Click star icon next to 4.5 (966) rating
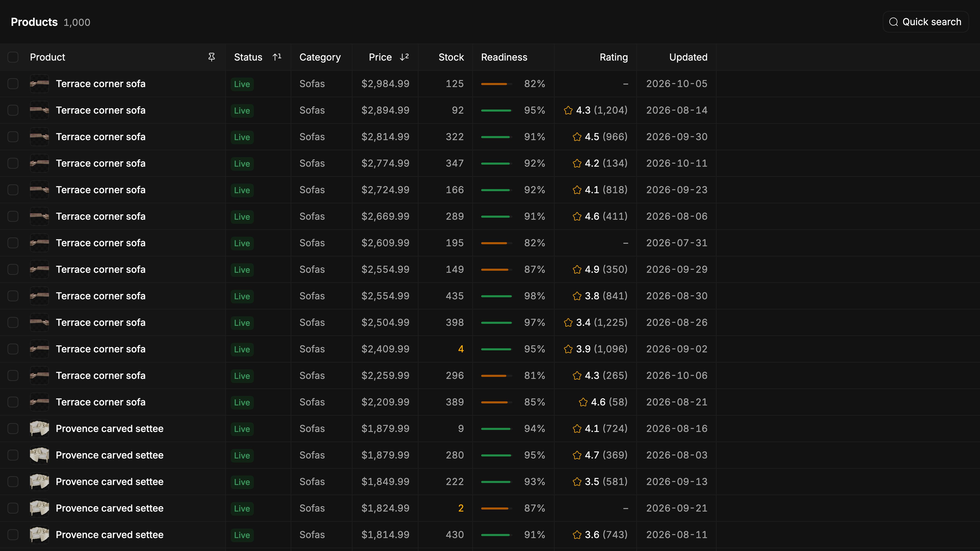This screenshot has height=551, width=980. pos(577,137)
